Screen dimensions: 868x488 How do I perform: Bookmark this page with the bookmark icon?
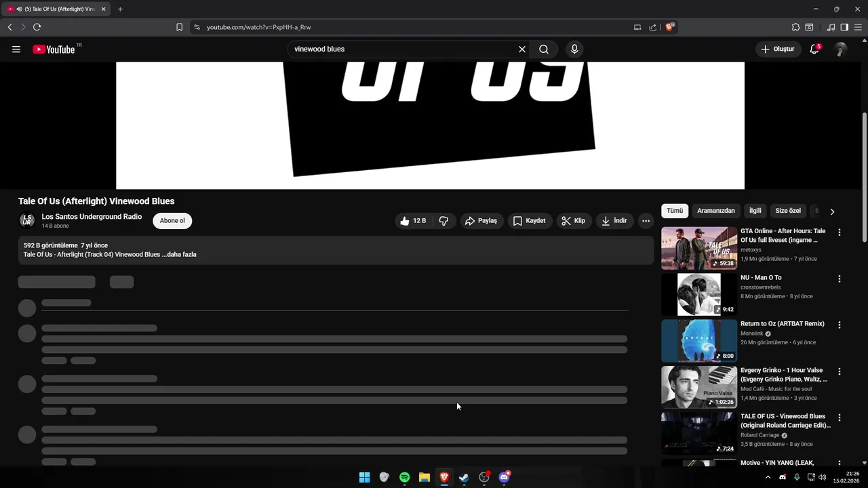(x=179, y=27)
